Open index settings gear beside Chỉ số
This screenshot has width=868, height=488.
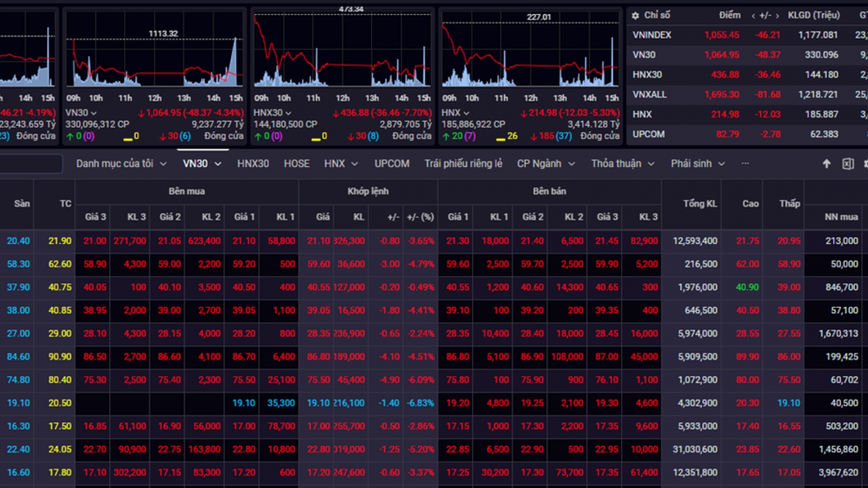pyautogui.click(x=635, y=16)
